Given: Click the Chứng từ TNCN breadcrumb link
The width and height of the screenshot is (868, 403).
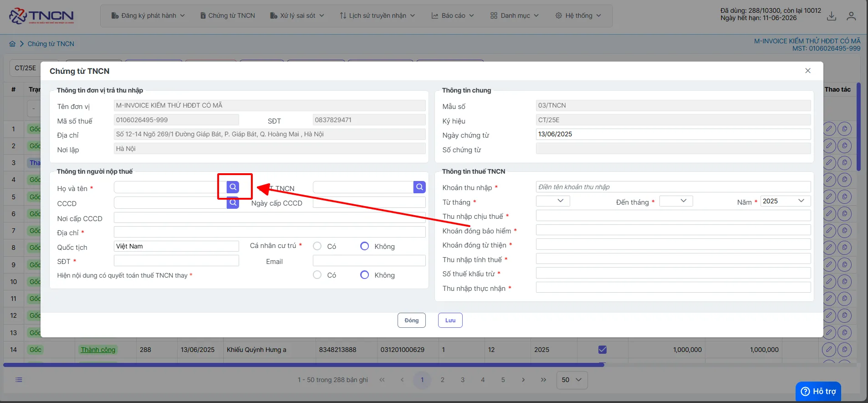Looking at the screenshot, I should 51,44.
